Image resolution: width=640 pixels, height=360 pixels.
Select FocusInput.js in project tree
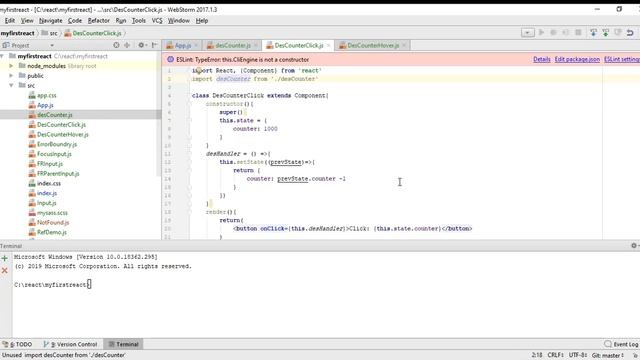pyautogui.click(x=54, y=154)
